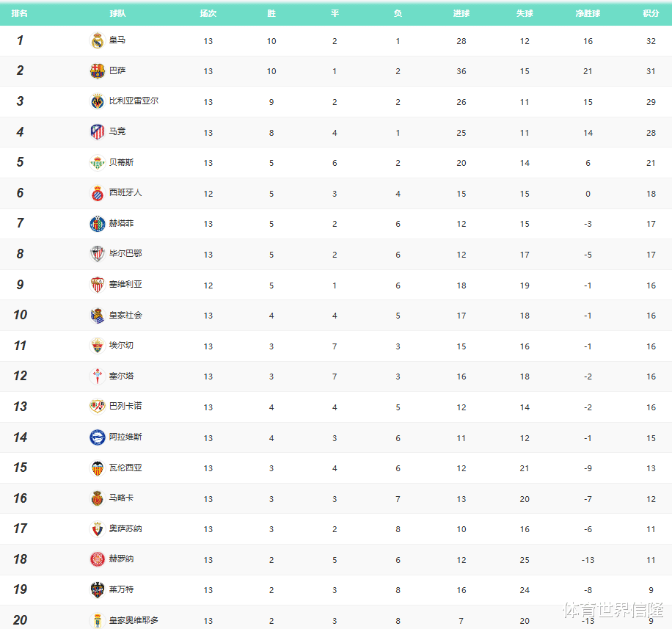Click the Espanyol crest icon

[x=98, y=193]
